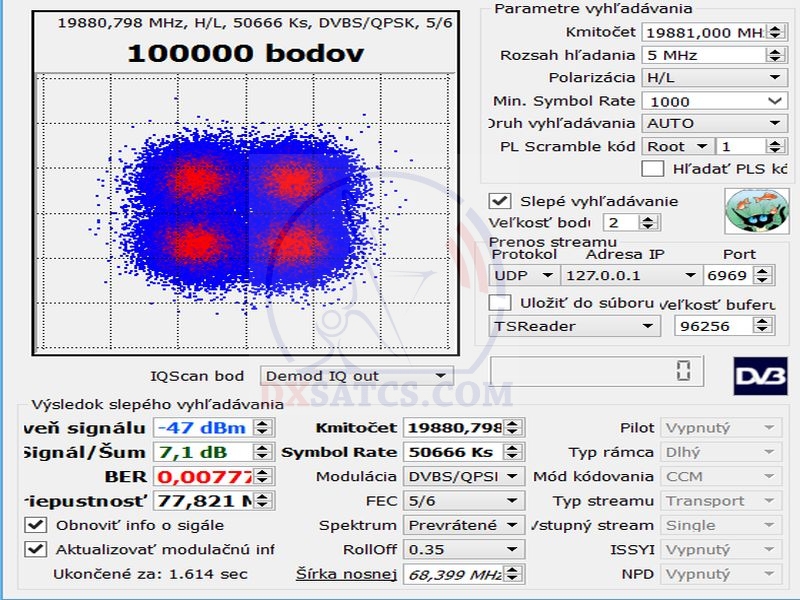Open the IQScan bod Demod IQ out dropdown
This screenshot has height=600, width=800.
click(356, 377)
